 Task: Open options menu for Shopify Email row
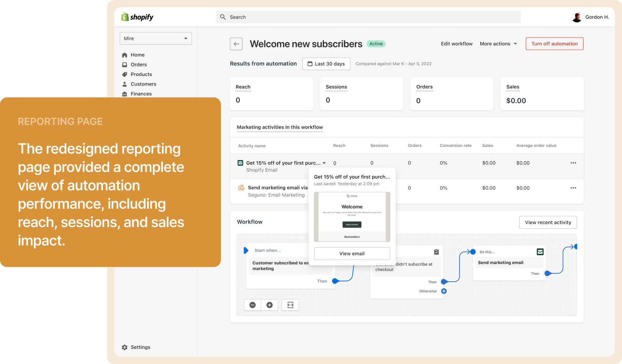[x=573, y=163]
